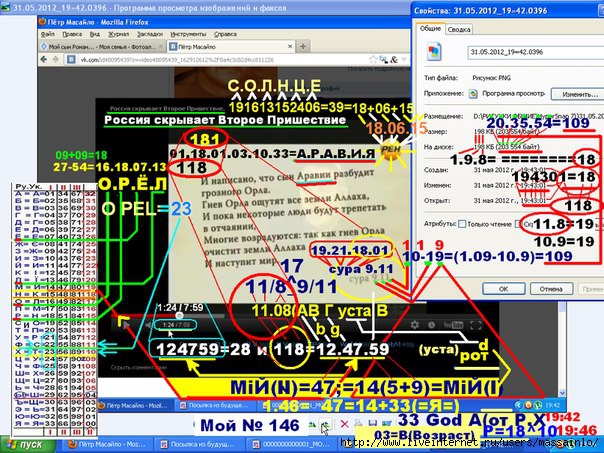Screen dimensions: 604x453
Task: Go forward with Firefox forward arrow
Action: pos(55,59)
